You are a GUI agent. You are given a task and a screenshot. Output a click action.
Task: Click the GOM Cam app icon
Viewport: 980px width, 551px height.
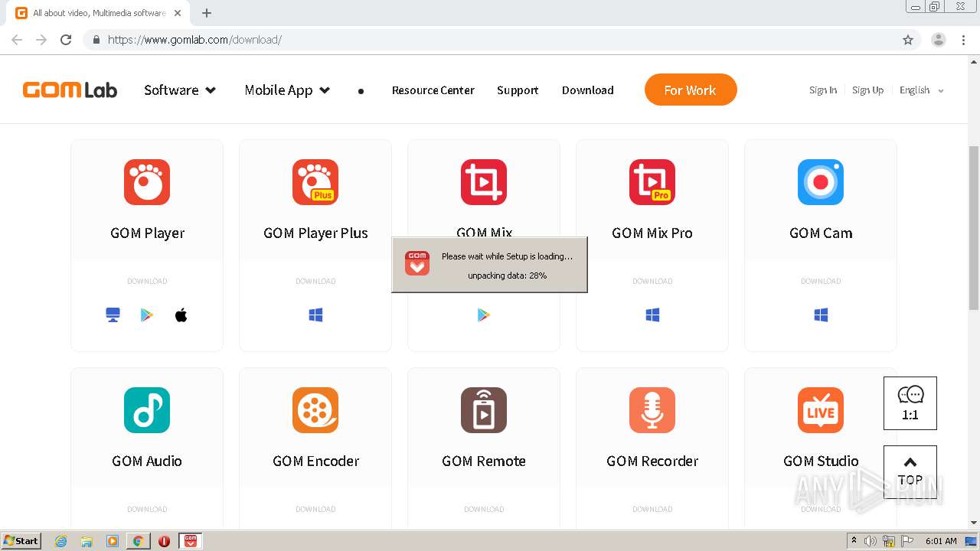[821, 182]
